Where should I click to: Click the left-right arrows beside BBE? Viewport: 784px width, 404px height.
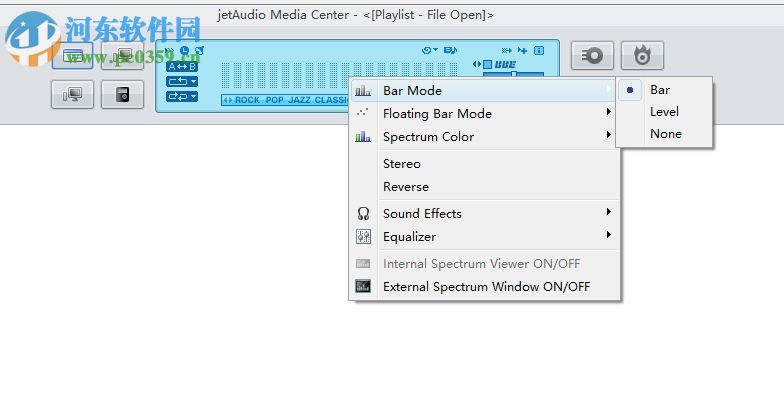477,64
